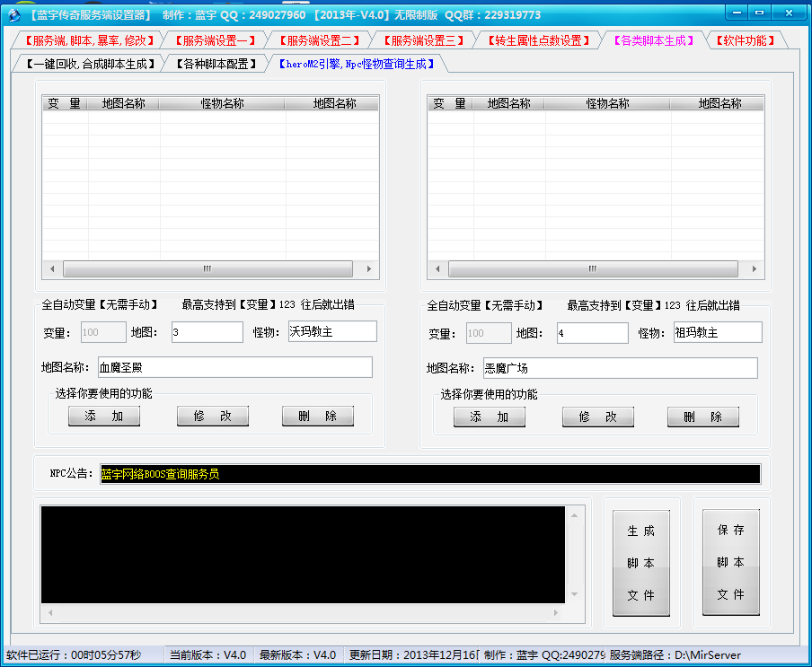Open the 【软件功能】 tab

[746, 40]
